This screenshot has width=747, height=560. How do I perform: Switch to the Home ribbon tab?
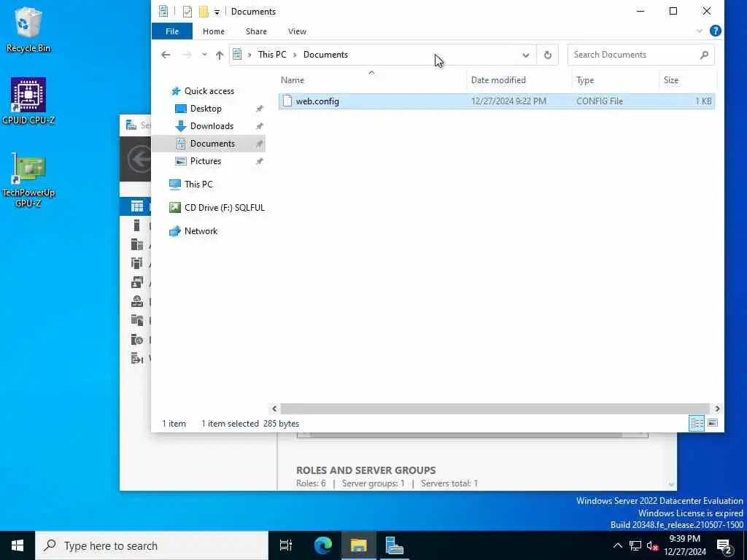tap(214, 31)
